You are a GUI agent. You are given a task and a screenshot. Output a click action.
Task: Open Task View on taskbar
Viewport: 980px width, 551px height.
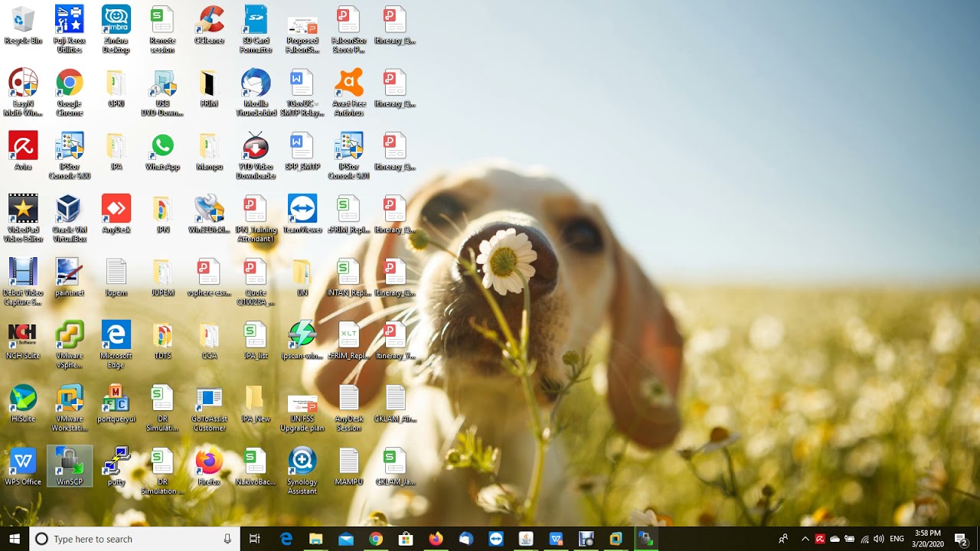click(x=255, y=539)
